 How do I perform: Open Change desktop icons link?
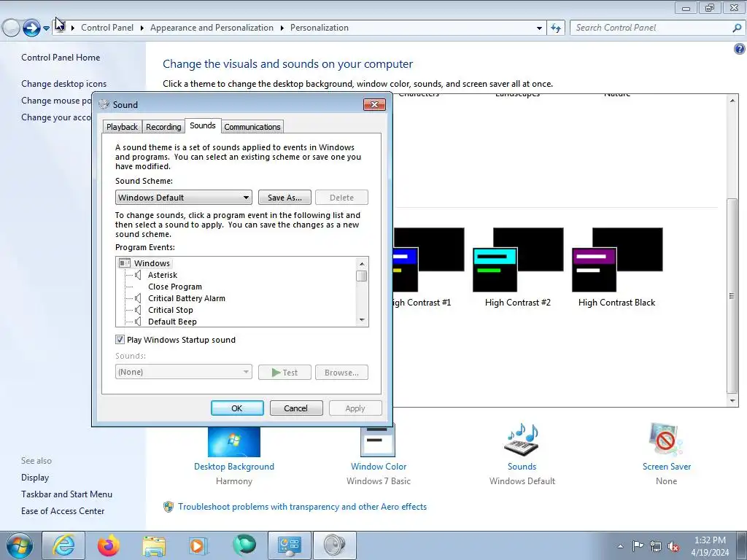pyautogui.click(x=64, y=84)
